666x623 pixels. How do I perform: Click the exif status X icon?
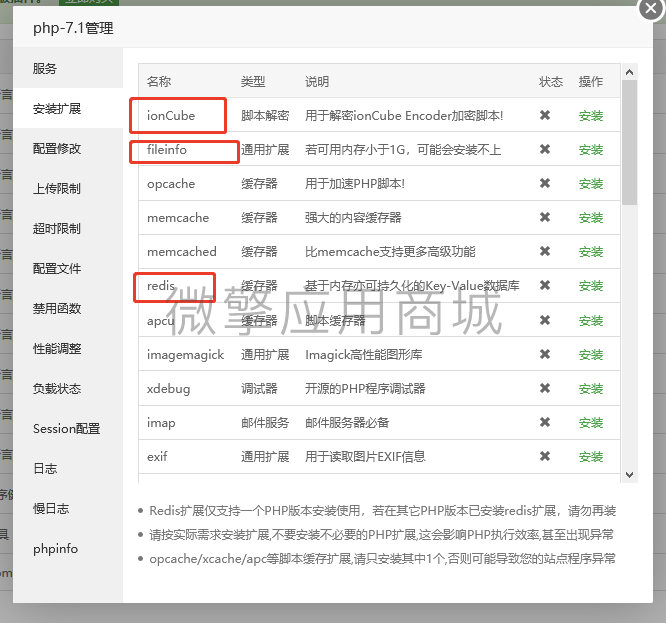545,456
